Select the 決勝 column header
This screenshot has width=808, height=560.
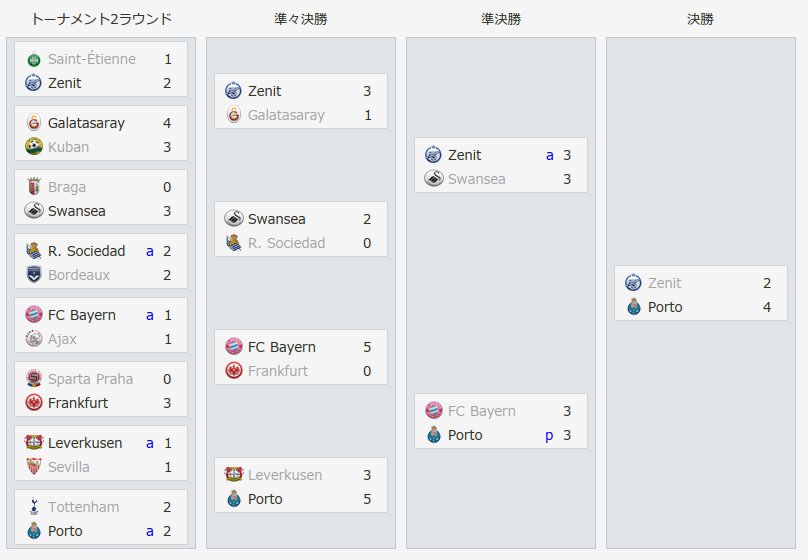(700, 20)
